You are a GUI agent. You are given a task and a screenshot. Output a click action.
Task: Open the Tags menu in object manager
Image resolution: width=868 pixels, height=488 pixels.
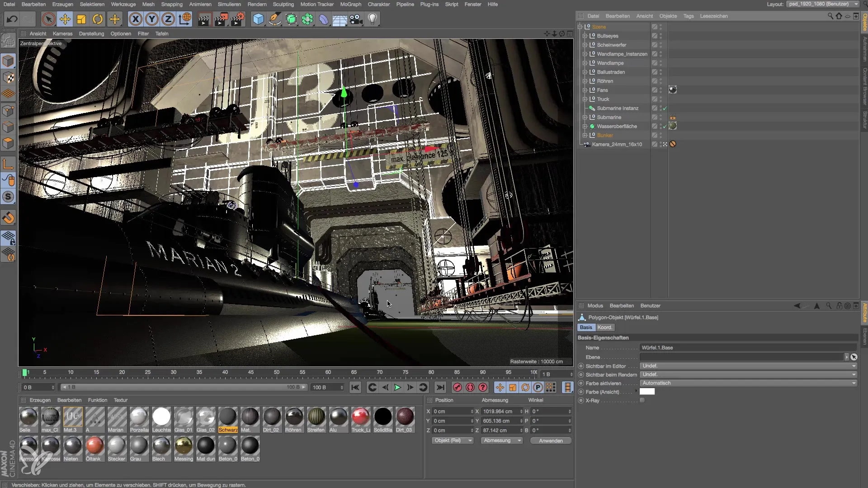pos(689,16)
